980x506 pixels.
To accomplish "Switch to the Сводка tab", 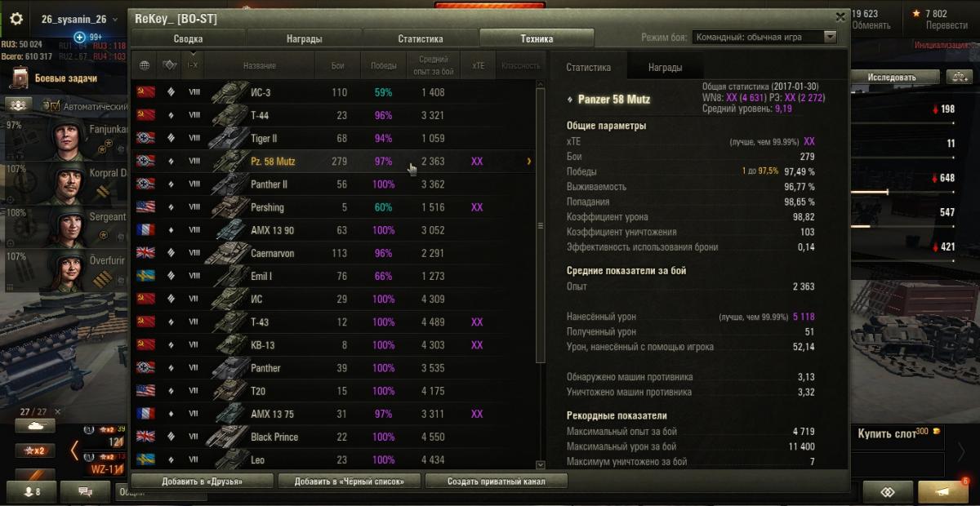I will tap(188, 38).
